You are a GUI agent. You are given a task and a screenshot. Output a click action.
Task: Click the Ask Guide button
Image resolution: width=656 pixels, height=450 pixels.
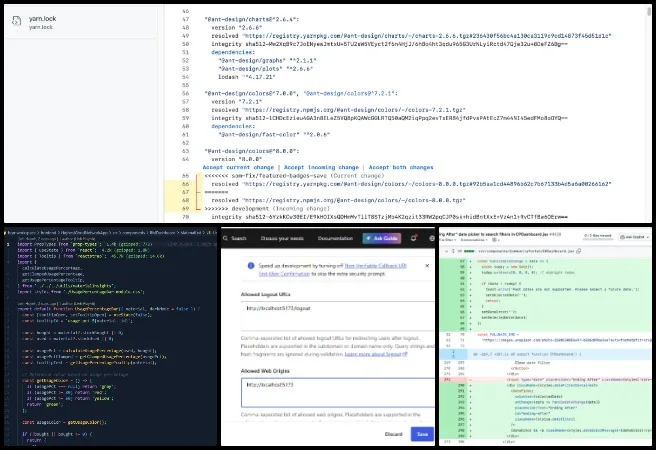pos(382,238)
